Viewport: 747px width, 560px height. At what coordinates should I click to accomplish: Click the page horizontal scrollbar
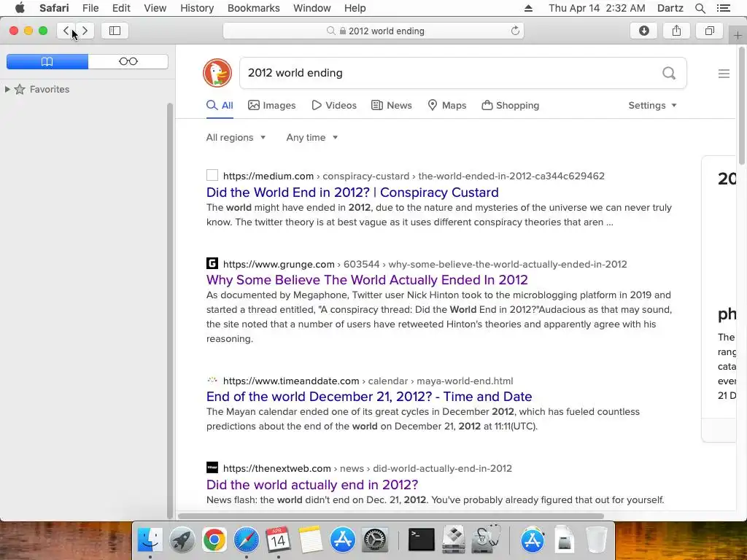pos(391,516)
